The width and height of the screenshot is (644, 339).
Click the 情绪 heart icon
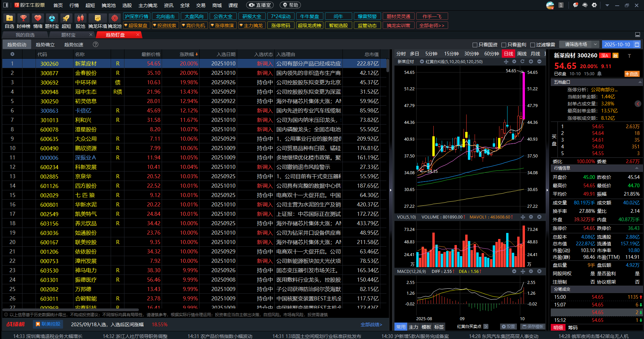[38, 18]
